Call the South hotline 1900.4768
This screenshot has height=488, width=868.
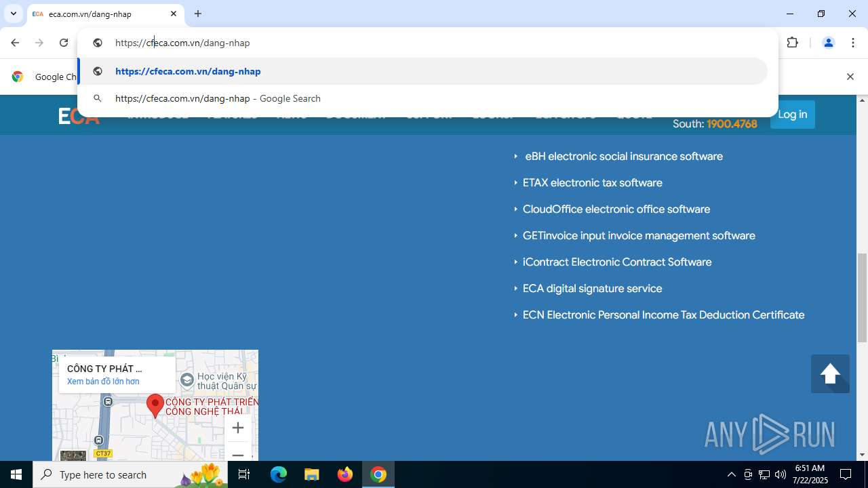point(732,123)
